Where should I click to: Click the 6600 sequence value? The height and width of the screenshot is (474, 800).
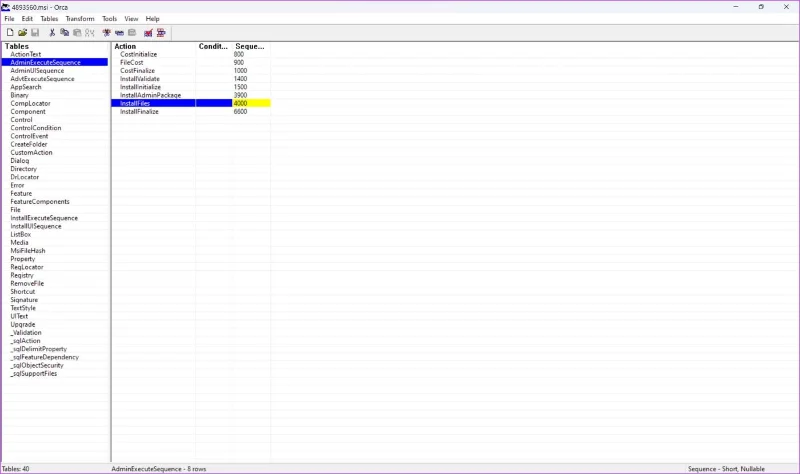[x=240, y=111]
